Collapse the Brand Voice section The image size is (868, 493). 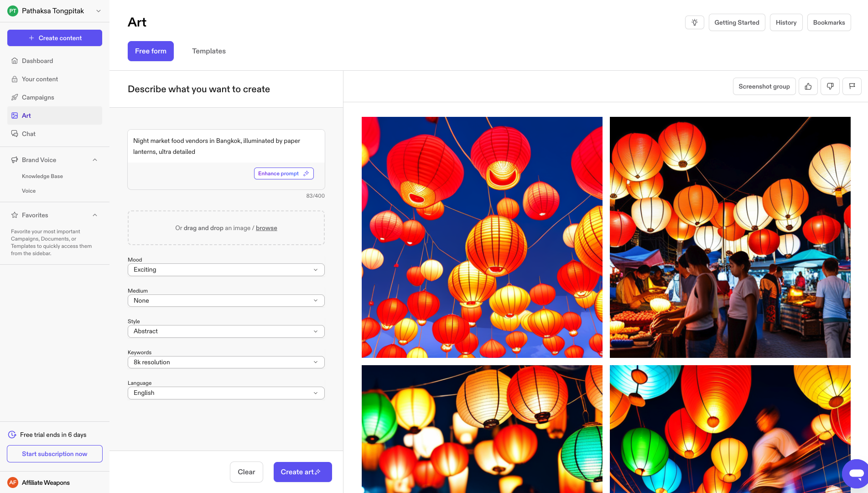[x=95, y=160]
